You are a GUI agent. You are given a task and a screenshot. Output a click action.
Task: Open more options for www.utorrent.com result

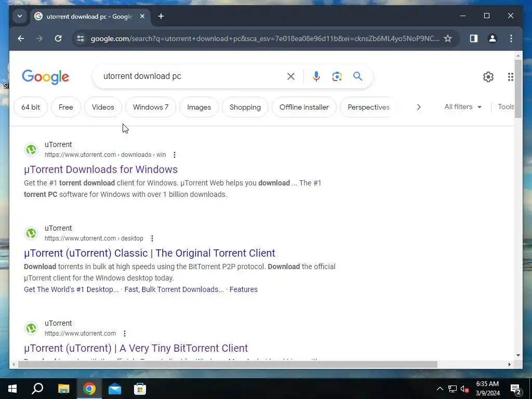(125, 334)
